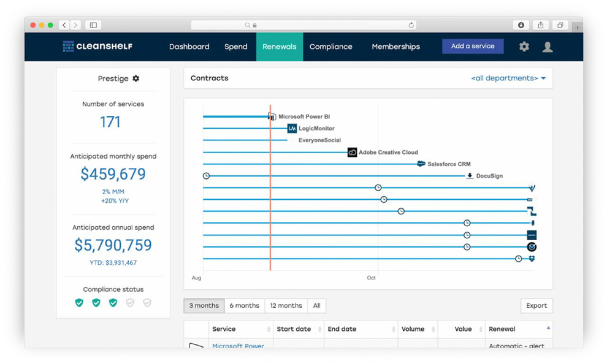Viewport: 607px width, 364px height.
Task: Focus the browser address bar
Action: (303, 25)
